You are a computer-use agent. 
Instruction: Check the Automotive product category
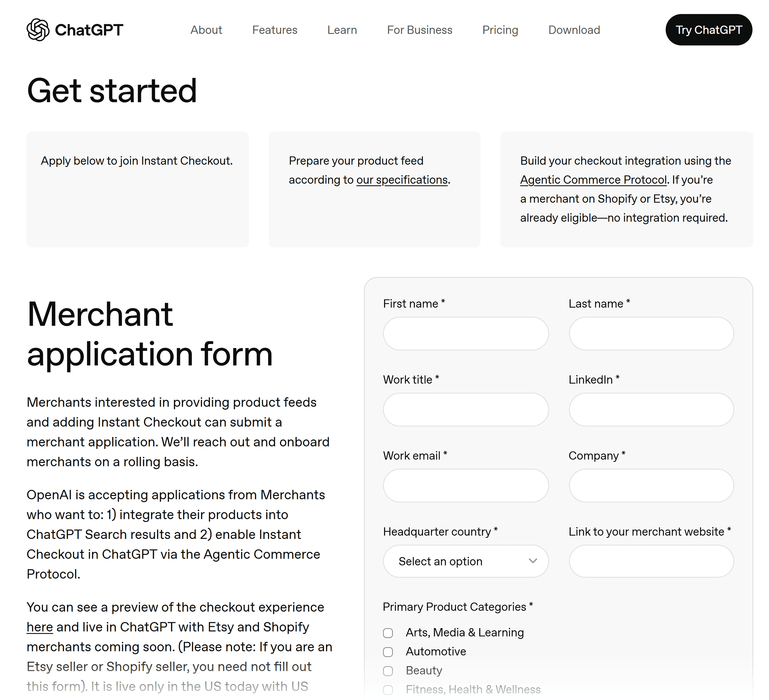[388, 652]
